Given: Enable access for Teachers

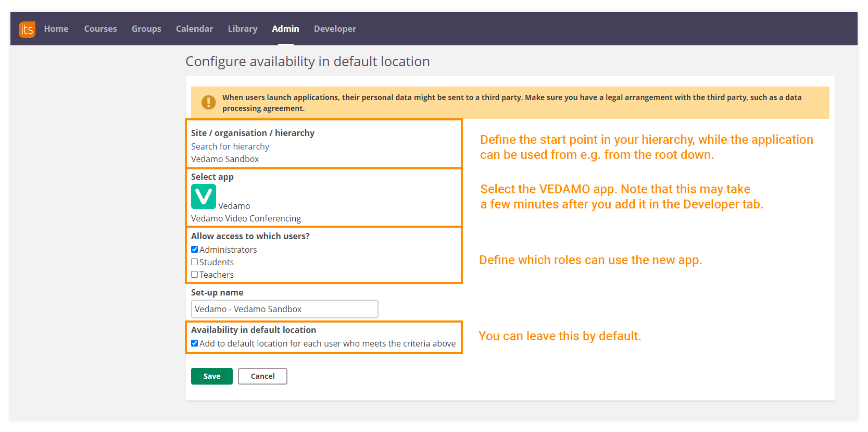Looking at the screenshot, I should coord(195,275).
